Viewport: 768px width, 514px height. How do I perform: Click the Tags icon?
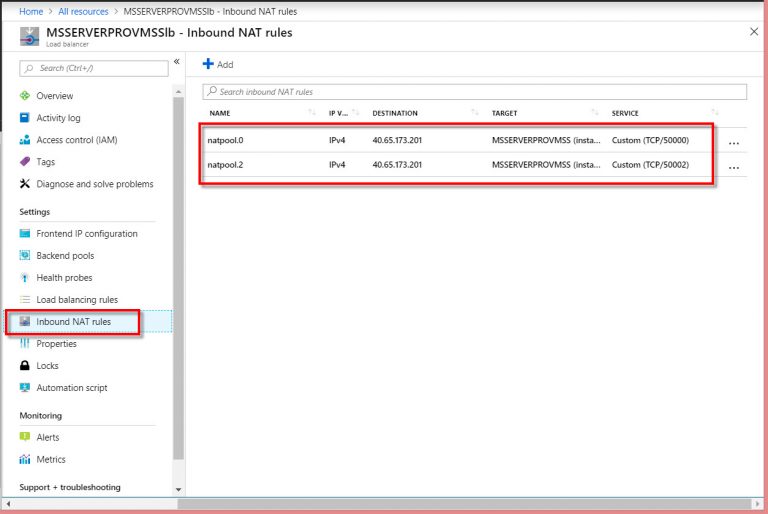[25, 162]
